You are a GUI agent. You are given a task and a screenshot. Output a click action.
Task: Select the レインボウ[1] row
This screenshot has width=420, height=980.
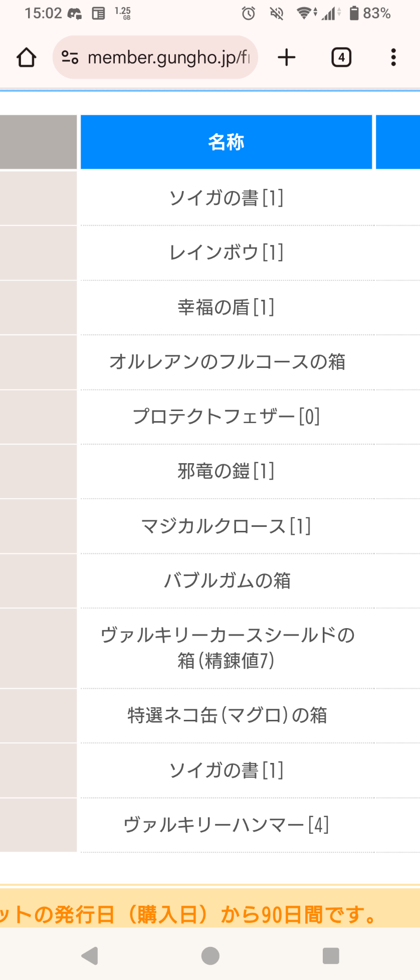click(x=226, y=252)
